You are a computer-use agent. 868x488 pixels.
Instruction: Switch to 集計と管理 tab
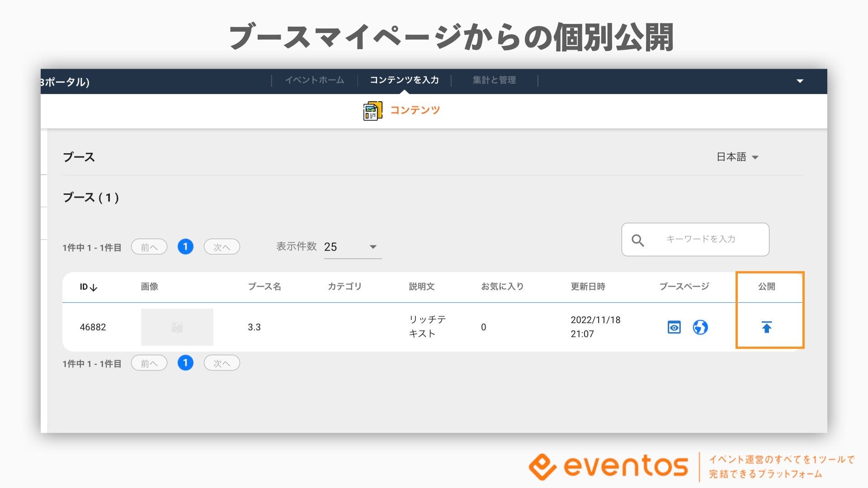click(x=494, y=80)
